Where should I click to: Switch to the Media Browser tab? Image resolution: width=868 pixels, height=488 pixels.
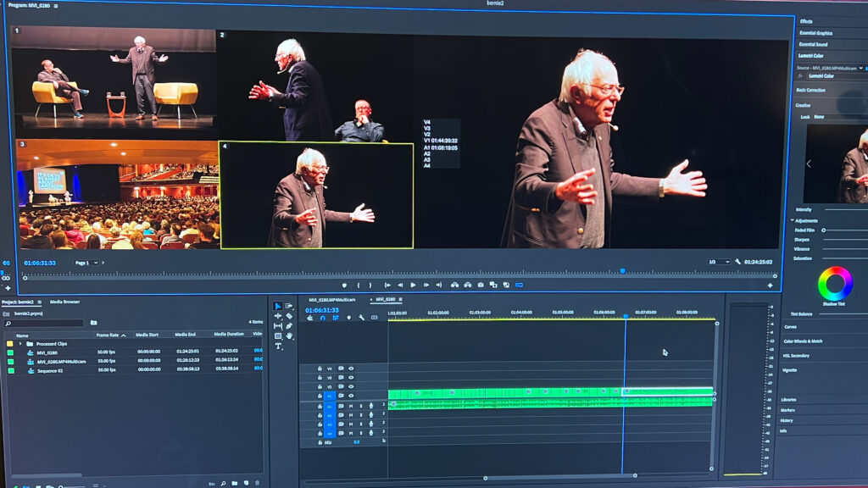coord(65,302)
